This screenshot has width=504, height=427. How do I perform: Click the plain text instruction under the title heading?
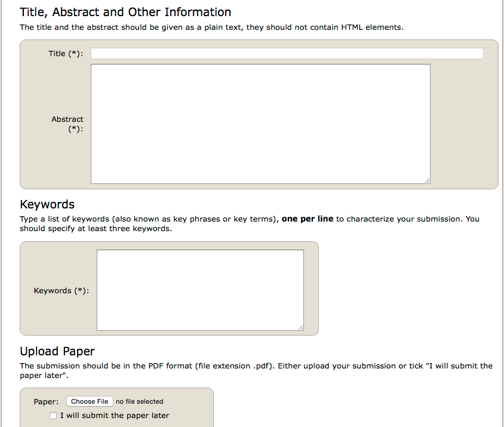point(211,27)
